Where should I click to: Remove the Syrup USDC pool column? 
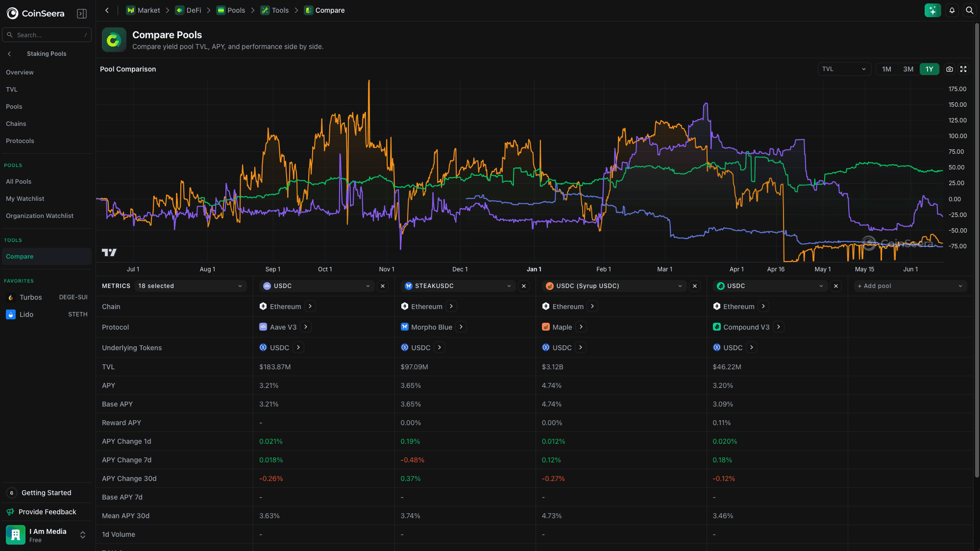[695, 286]
